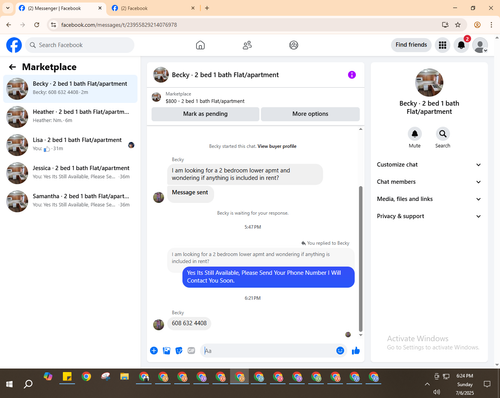
Task: Click the listing thumbnail in the right panel
Action: 429,83
